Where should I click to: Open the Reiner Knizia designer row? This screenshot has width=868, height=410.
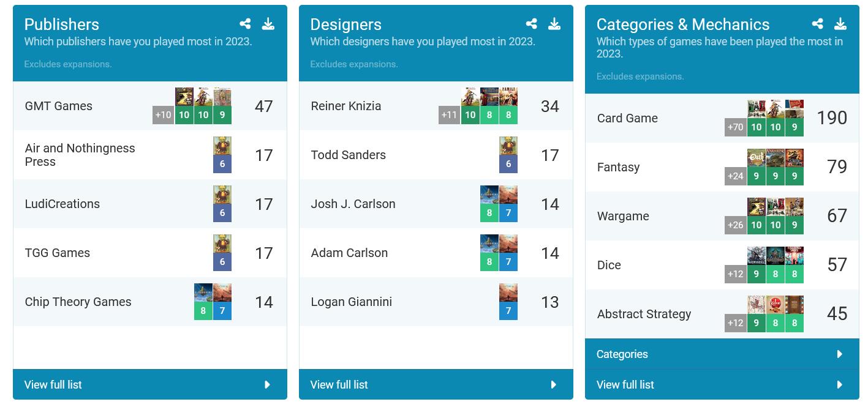click(x=346, y=106)
